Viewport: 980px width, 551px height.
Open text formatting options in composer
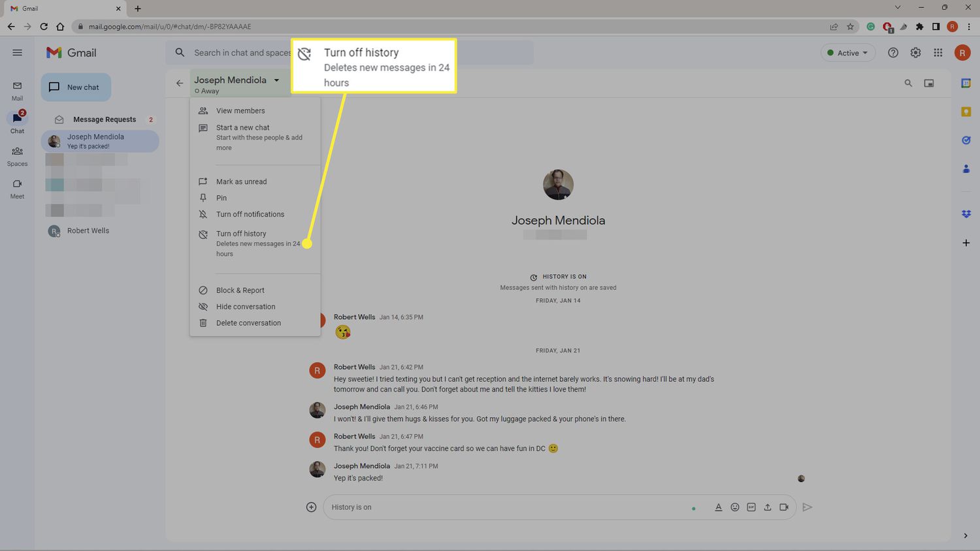(718, 507)
